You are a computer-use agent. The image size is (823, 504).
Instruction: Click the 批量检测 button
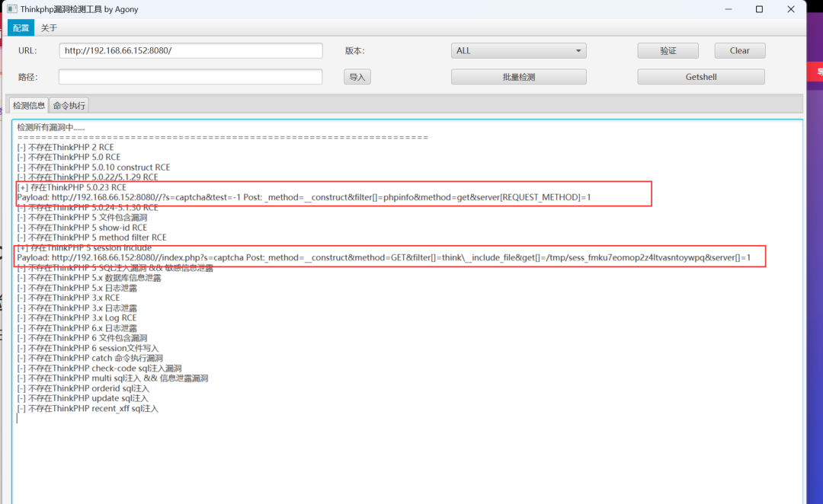[519, 77]
